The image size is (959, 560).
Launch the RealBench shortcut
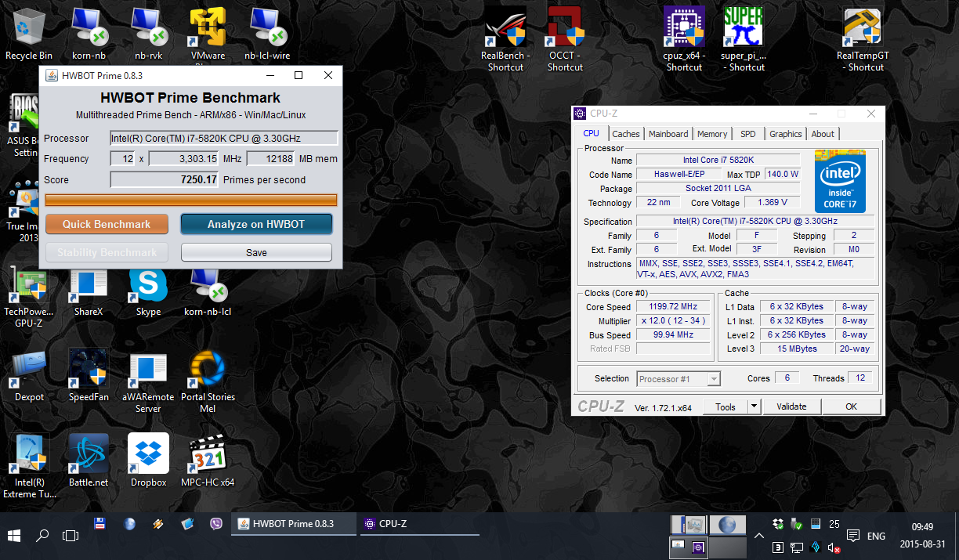tap(505, 39)
